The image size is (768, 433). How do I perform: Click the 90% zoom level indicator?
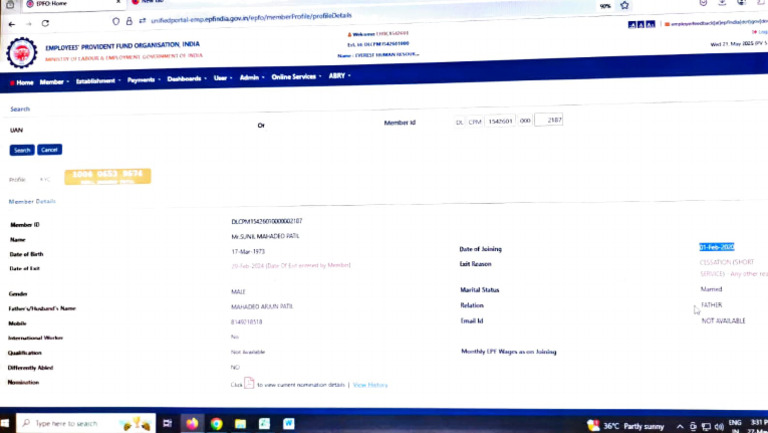605,6
